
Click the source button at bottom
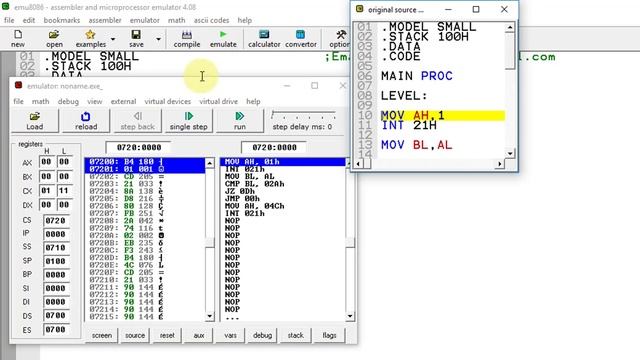pos(135,335)
